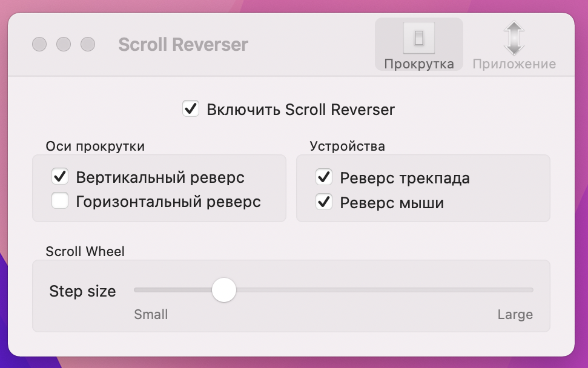The width and height of the screenshot is (588, 368).
Task: Click the Реверс мыши label text
Action: [x=392, y=203]
